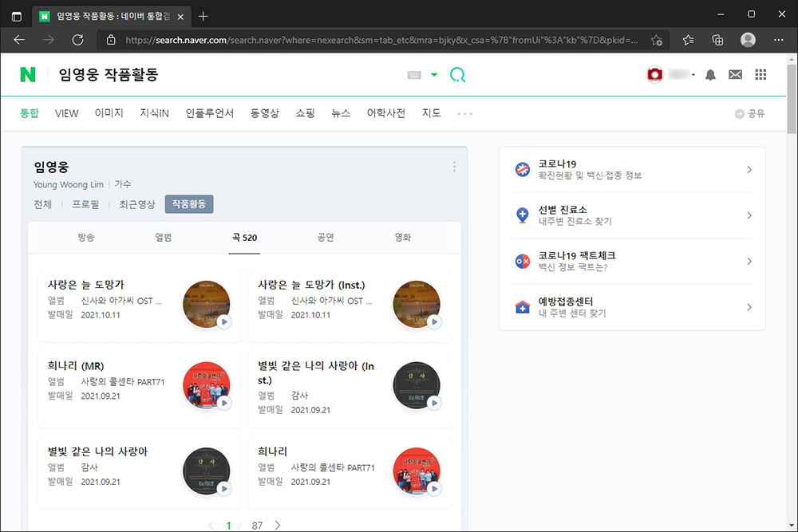Open the 예방접종센터 row chevron
The width and height of the screenshot is (798, 532).
[749, 307]
